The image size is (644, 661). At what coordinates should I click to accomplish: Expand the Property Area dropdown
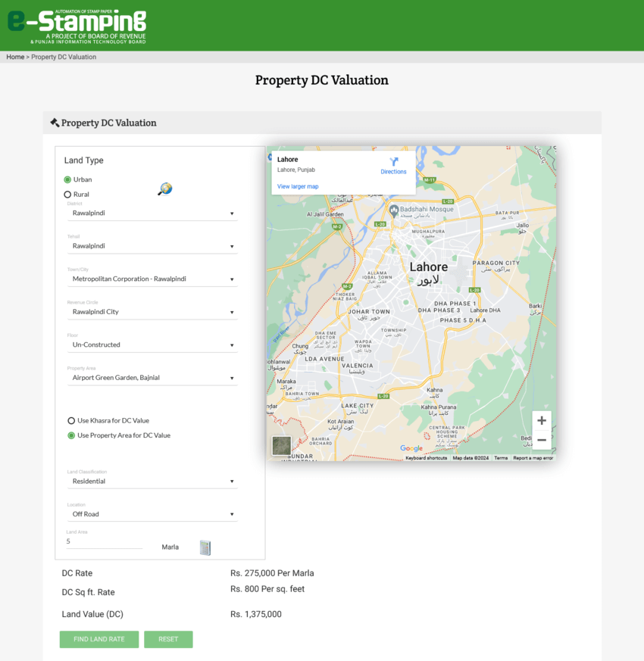point(152,378)
